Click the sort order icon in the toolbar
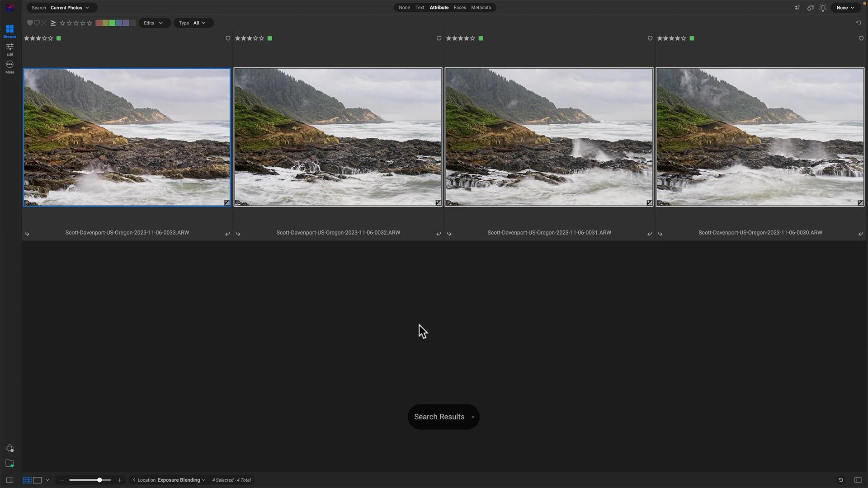Screen dimensions: 868x488 (797, 8)
